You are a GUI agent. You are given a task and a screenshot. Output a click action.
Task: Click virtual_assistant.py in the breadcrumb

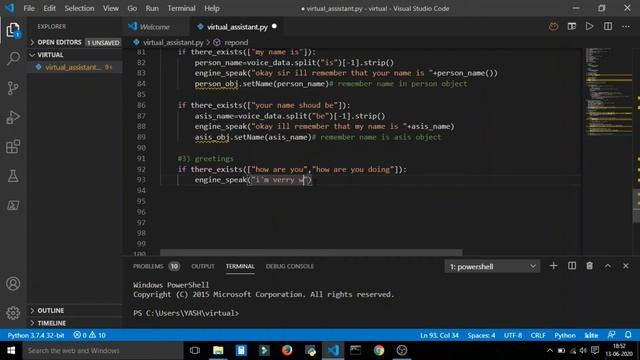pyautogui.click(x=173, y=42)
